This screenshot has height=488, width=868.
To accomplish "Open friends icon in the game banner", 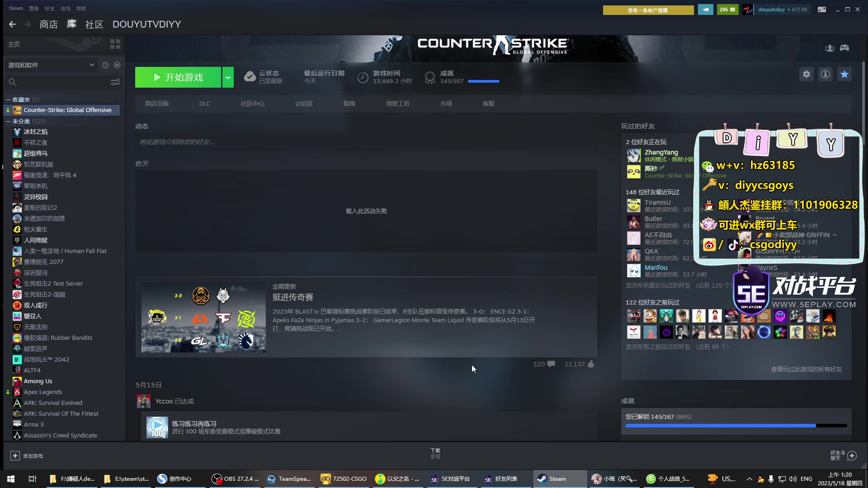I will coord(830,48).
